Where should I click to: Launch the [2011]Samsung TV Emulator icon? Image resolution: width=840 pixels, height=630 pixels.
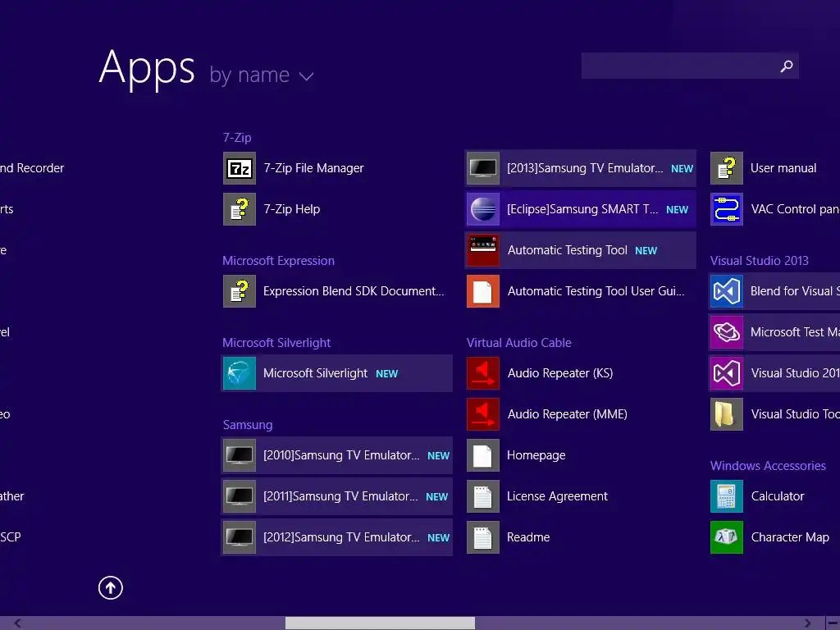click(x=239, y=496)
